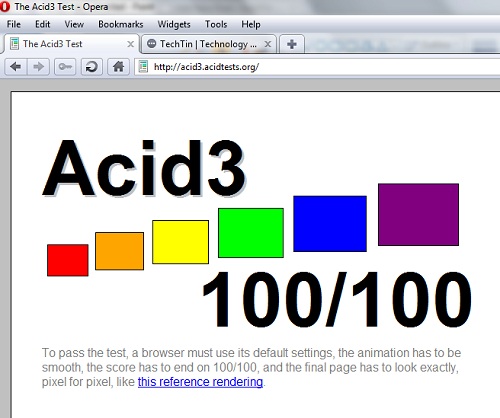
Task: Open the File menu
Action: pyautogui.click(x=14, y=24)
